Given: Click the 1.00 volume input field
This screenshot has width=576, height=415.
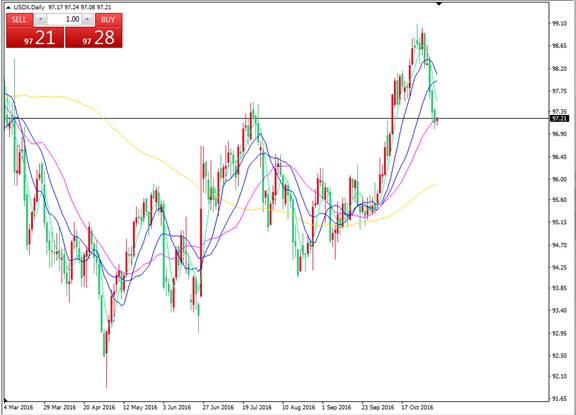Looking at the screenshot, I should 64,20.
